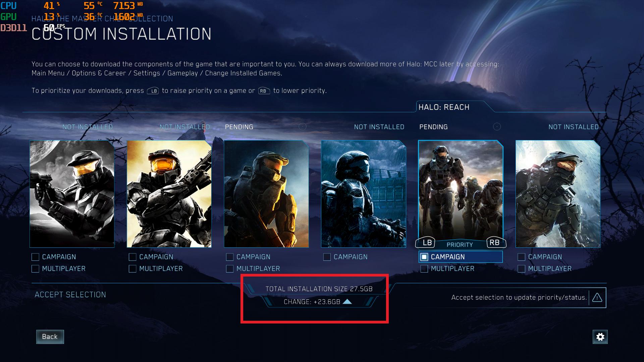Select the Halo 2 Anniversary cover art
The image size is (644, 362).
coord(169,194)
